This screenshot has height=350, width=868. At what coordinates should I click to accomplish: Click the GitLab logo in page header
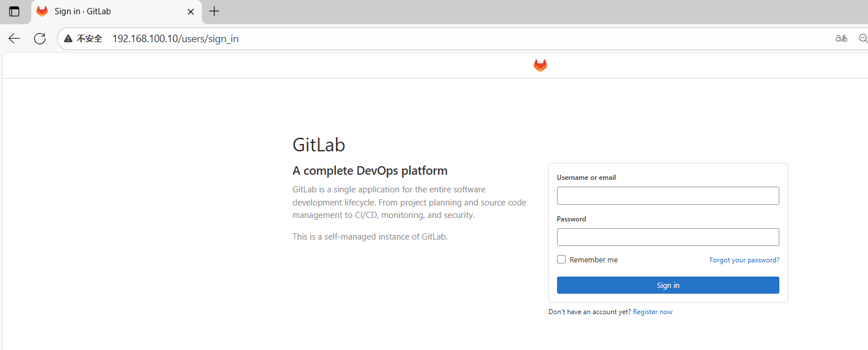(x=540, y=65)
